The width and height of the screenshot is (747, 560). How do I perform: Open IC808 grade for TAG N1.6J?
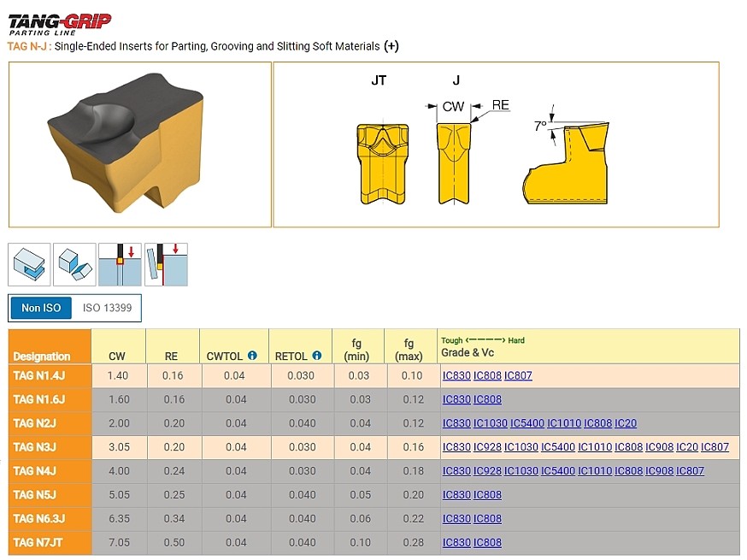[x=487, y=399]
